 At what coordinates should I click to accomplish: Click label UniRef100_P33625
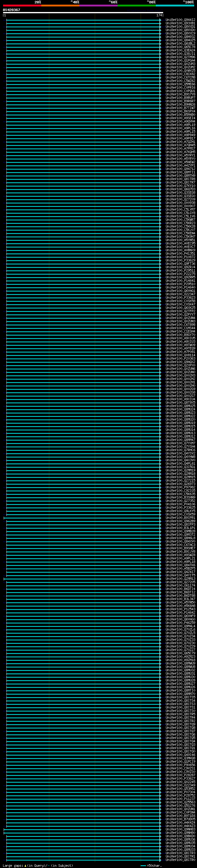[x=180, y=507]
